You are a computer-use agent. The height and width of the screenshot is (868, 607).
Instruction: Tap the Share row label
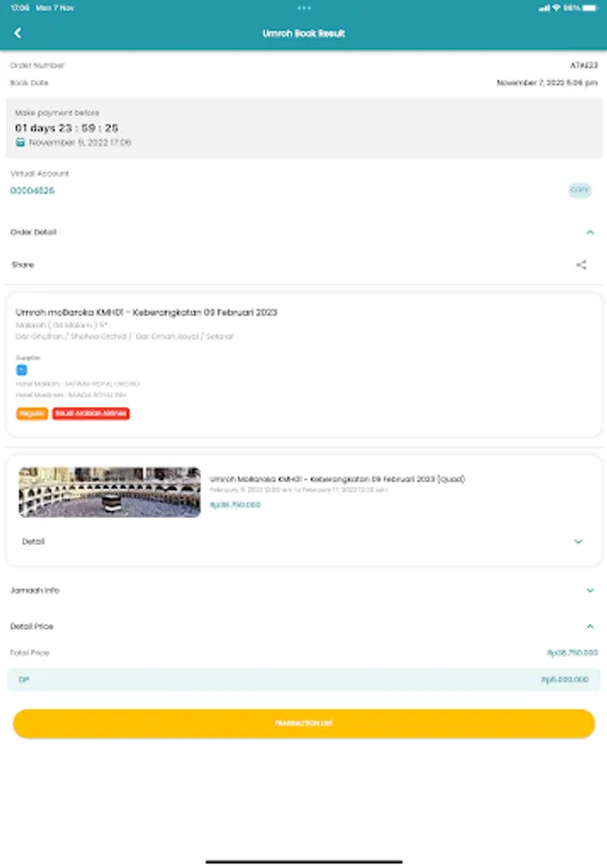pyautogui.click(x=23, y=264)
